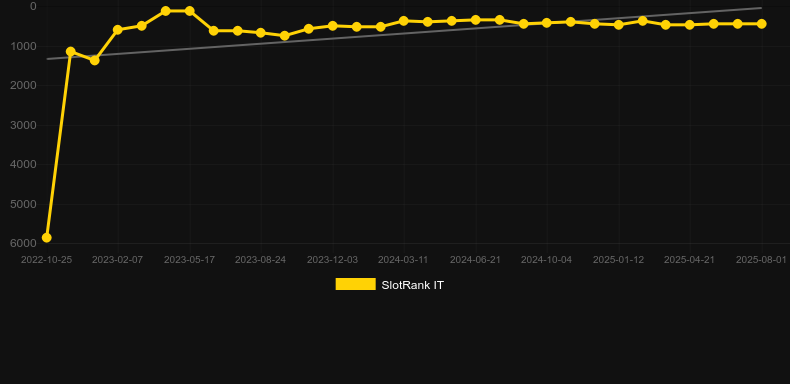Click the 6000 y-axis label
Image resolution: width=790 pixels, height=384 pixels.
(x=24, y=243)
